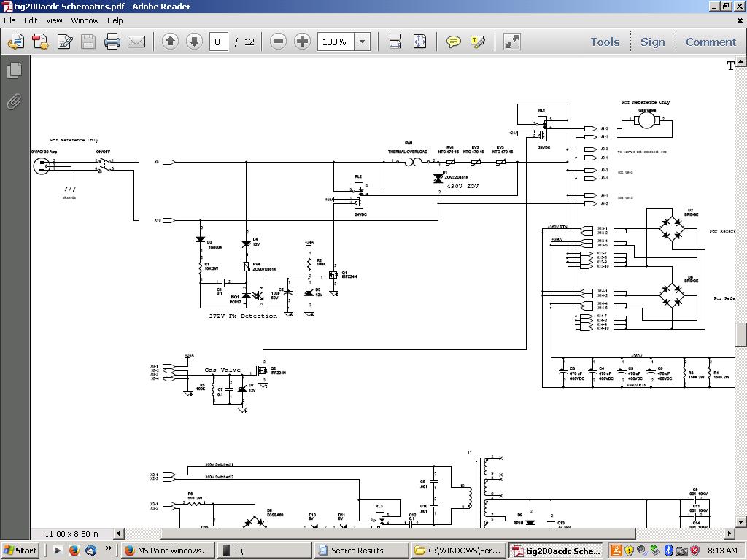Open the File menu
The image size is (747, 560).
click(x=9, y=20)
